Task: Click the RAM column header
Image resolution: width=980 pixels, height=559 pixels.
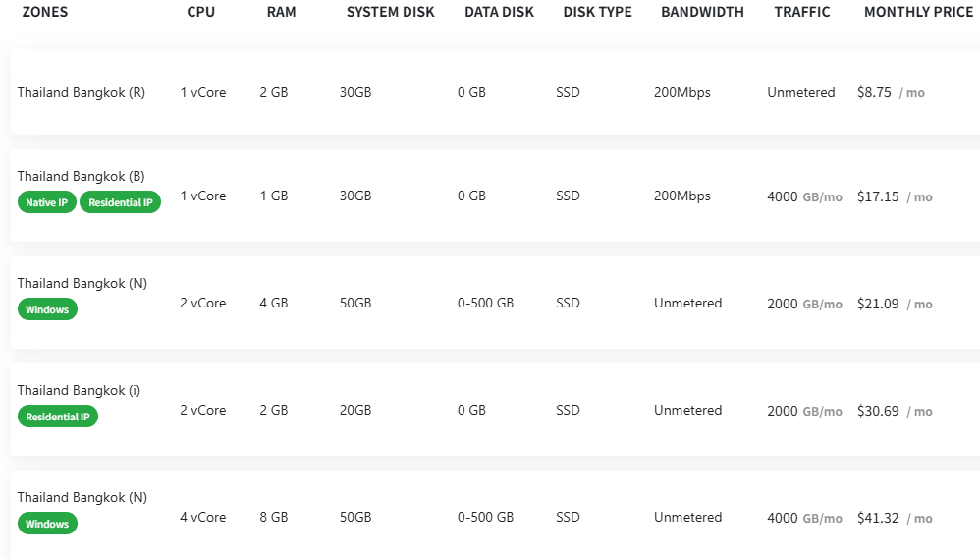Action: [x=281, y=12]
